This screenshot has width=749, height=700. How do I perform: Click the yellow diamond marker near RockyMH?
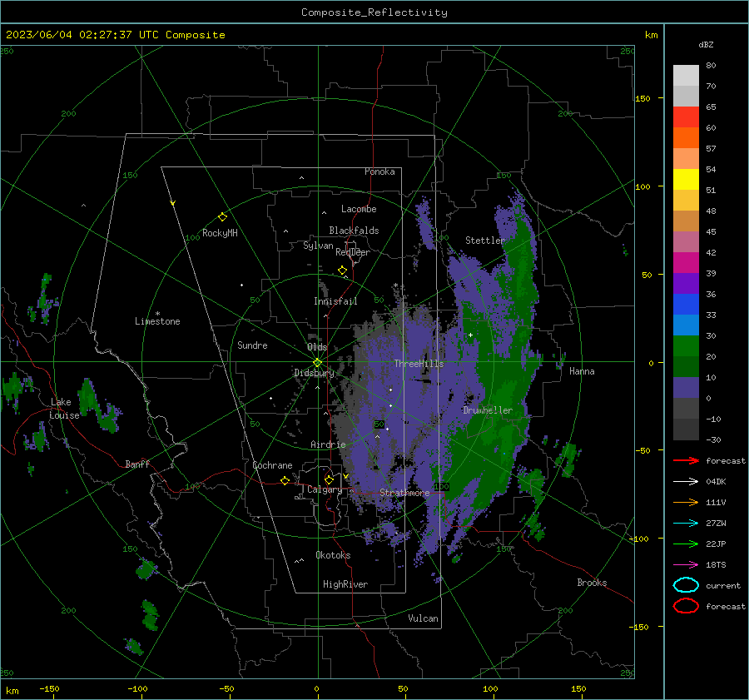pos(222,217)
